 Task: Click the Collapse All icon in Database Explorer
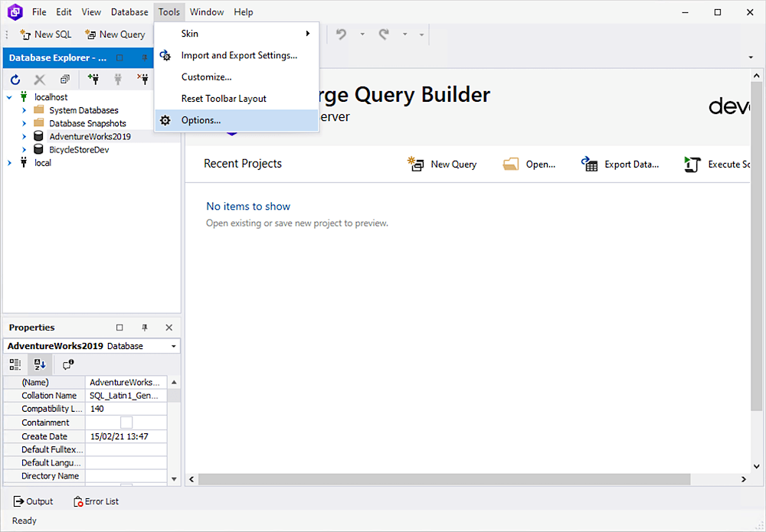(x=64, y=79)
